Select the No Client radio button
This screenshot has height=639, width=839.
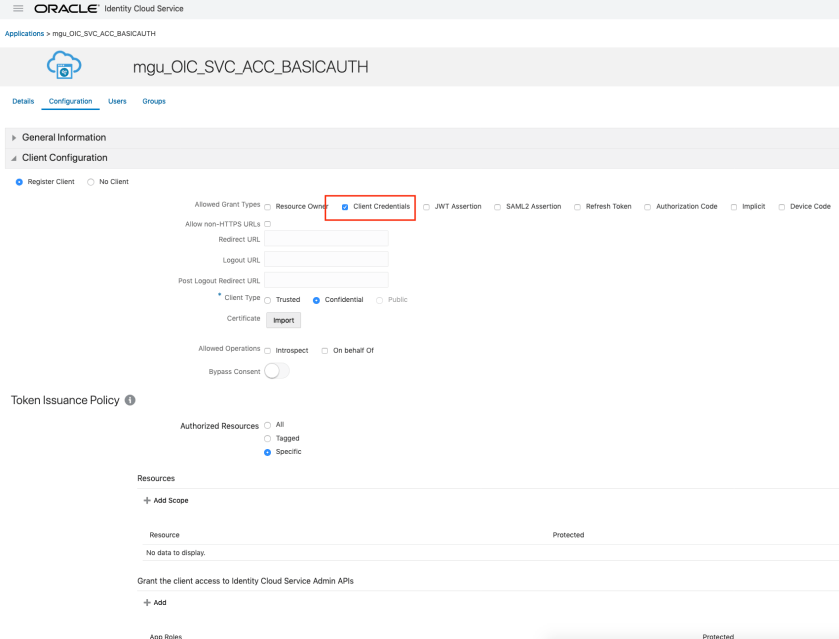91,182
